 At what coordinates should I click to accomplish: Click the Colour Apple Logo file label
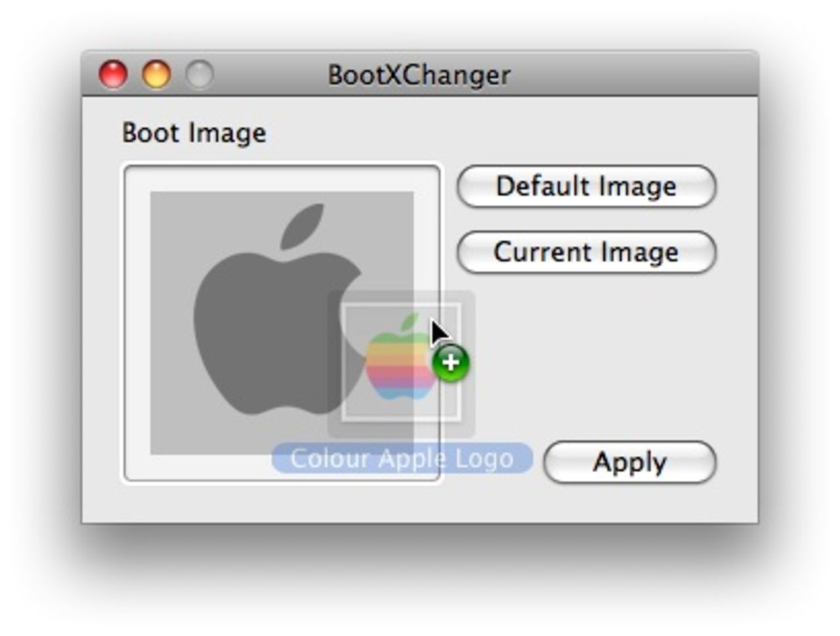(x=402, y=458)
